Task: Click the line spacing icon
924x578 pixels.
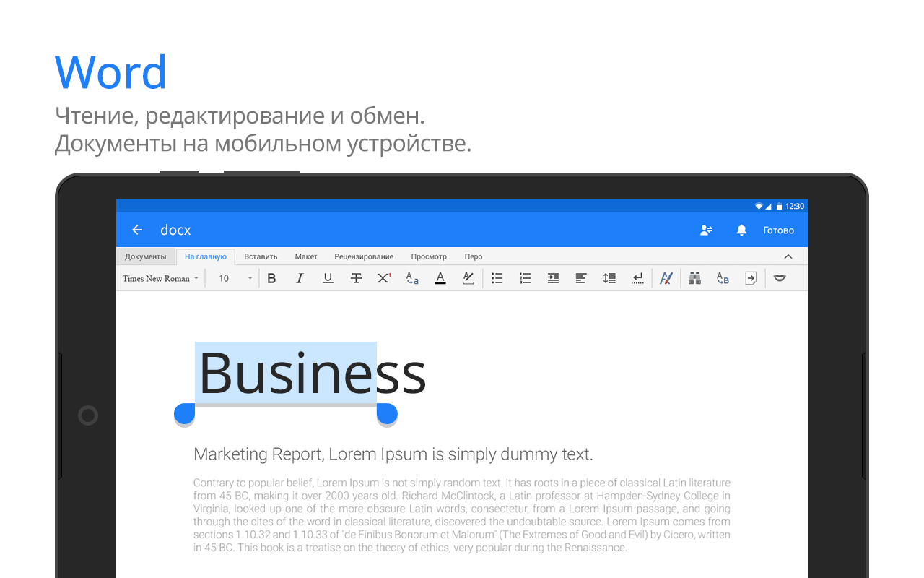Action: tap(609, 278)
